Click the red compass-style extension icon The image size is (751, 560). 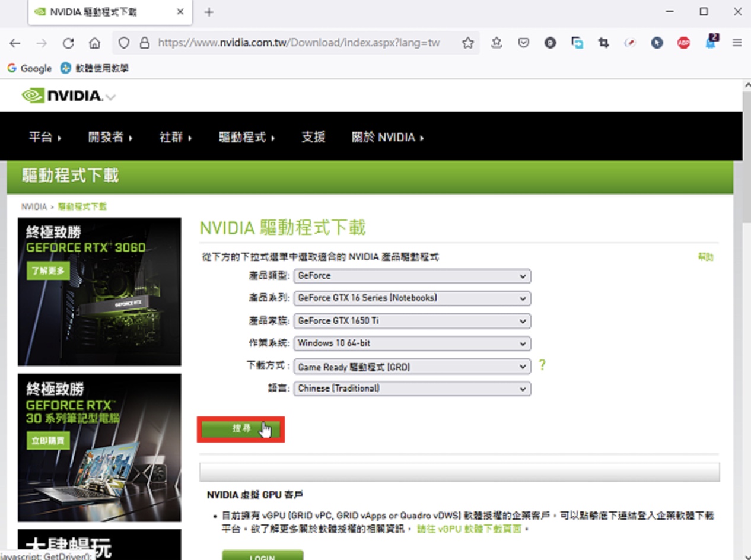pyautogui.click(x=630, y=43)
